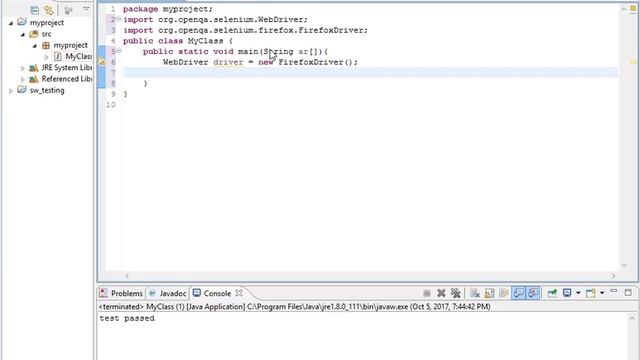The width and height of the screenshot is (640, 360).
Task: Remove all terminated launches with double-X icon
Action: [456, 293]
